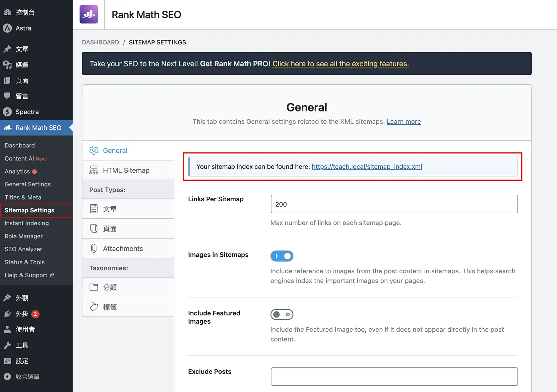Open Titles & Meta submenu item
557x392 pixels.
[x=23, y=197]
